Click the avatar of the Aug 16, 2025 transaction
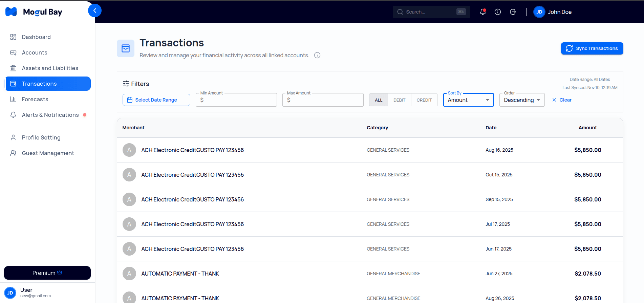Viewport: 644px width, 303px height. tap(129, 150)
